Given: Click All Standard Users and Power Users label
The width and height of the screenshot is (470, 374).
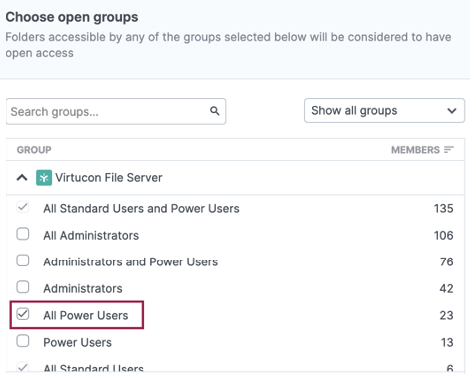Looking at the screenshot, I should point(141,209).
